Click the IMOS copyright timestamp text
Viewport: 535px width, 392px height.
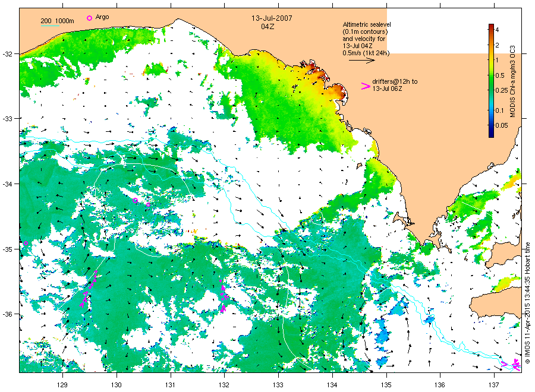[x=527, y=303]
